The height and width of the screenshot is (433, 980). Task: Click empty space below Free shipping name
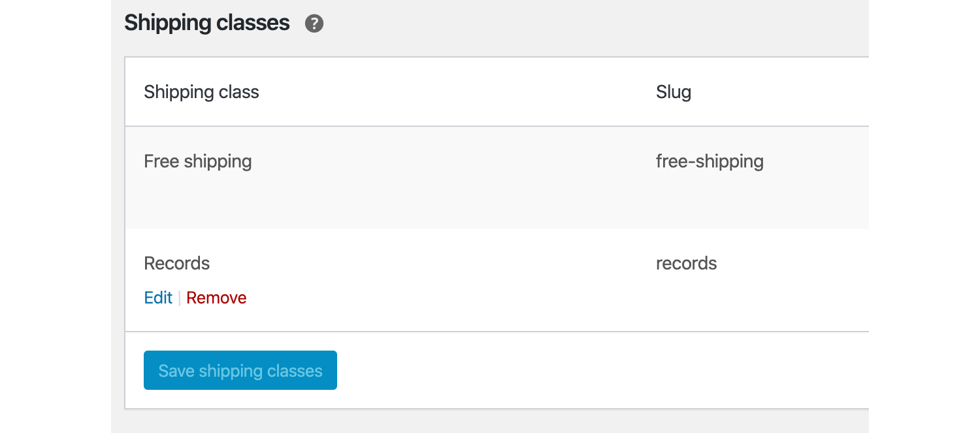click(x=197, y=199)
